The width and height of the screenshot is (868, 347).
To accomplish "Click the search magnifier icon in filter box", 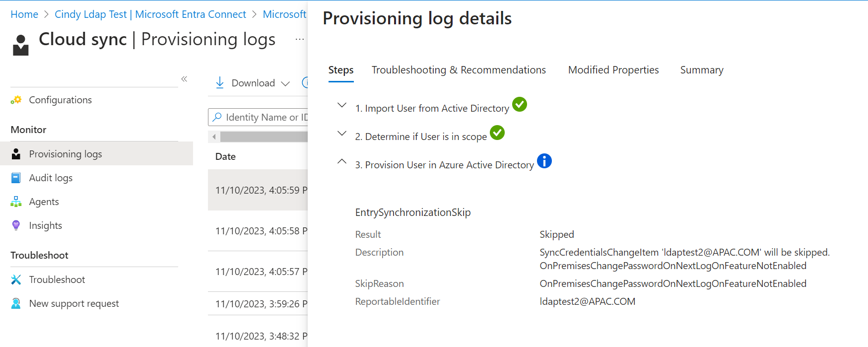I will (x=217, y=117).
